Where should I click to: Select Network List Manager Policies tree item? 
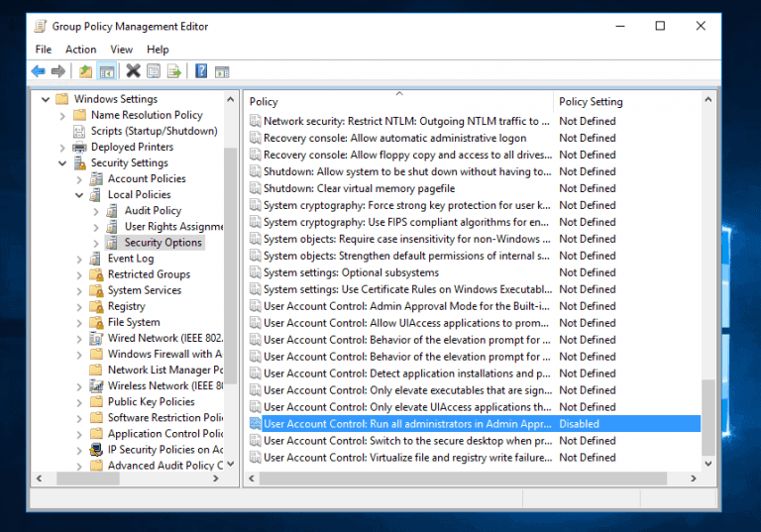tap(165, 370)
